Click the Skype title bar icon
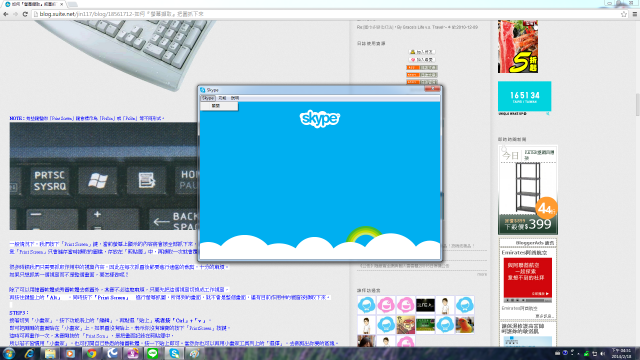640x360 pixels. point(203,90)
